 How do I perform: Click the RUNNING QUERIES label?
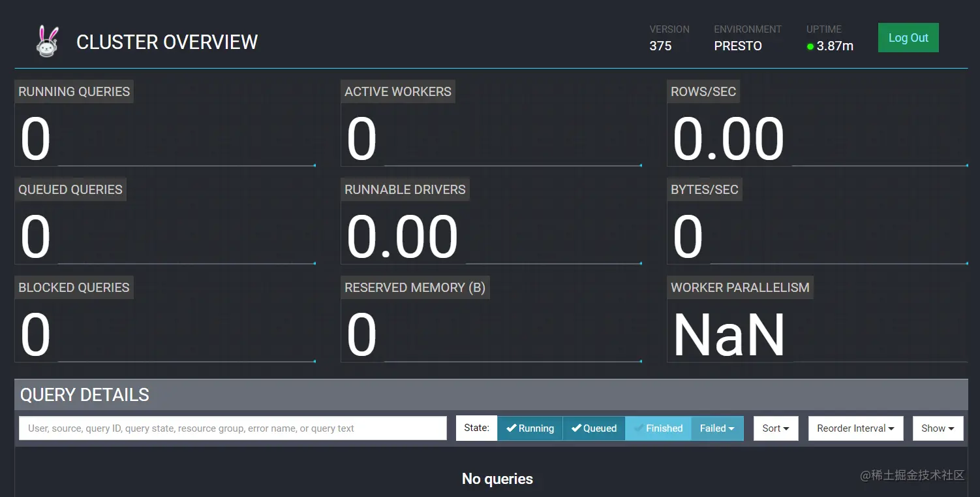click(74, 91)
